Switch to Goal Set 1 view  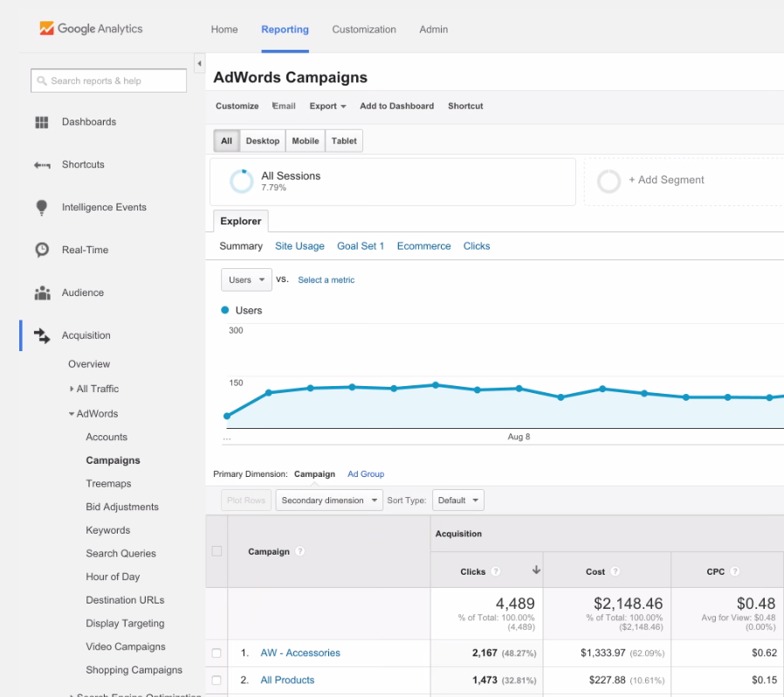click(x=361, y=246)
